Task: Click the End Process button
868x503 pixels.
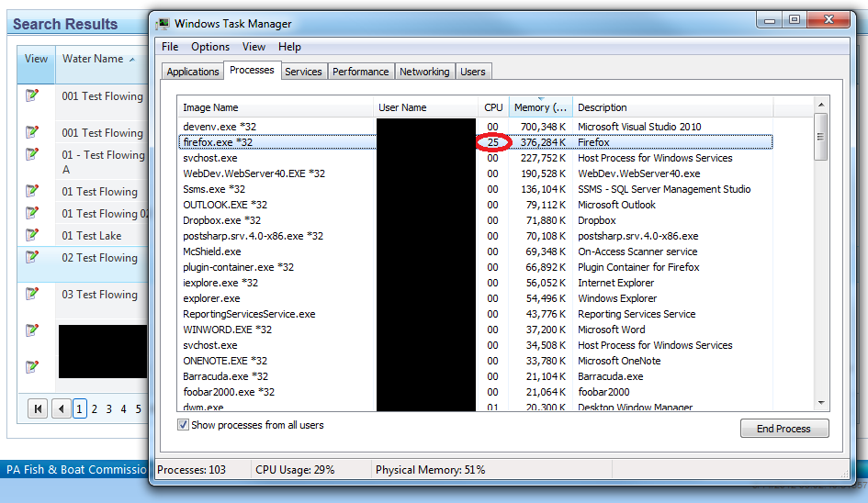Action: click(784, 429)
